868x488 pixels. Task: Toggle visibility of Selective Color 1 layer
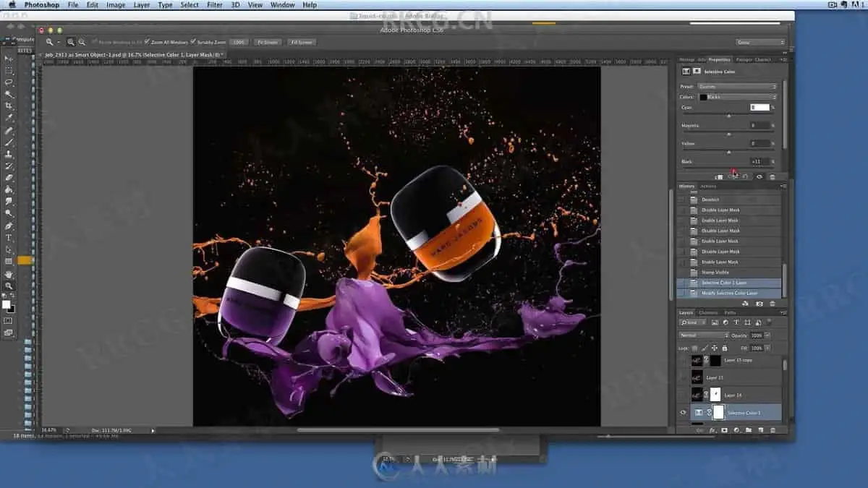[x=684, y=413]
